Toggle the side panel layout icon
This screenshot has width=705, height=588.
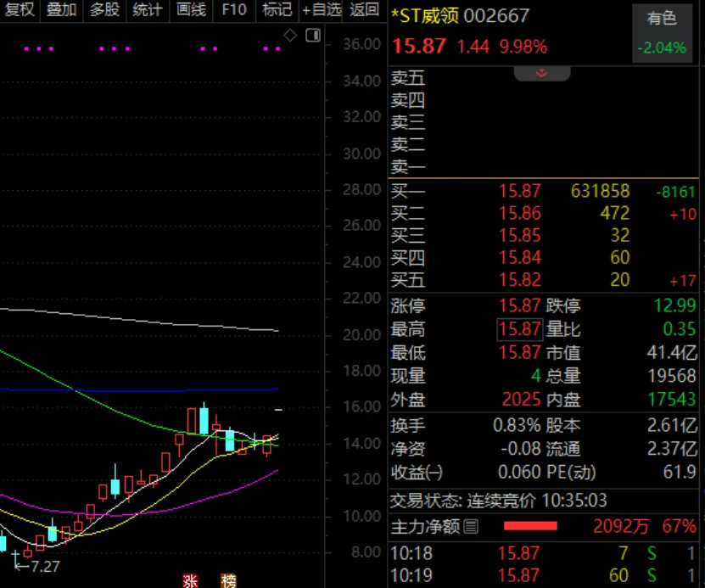pos(313,35)
